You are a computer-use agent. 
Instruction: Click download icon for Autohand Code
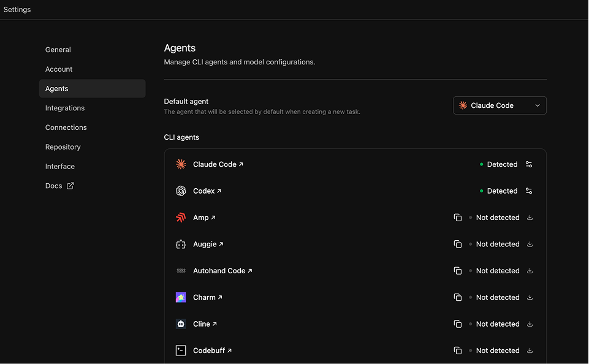[530, 271]
